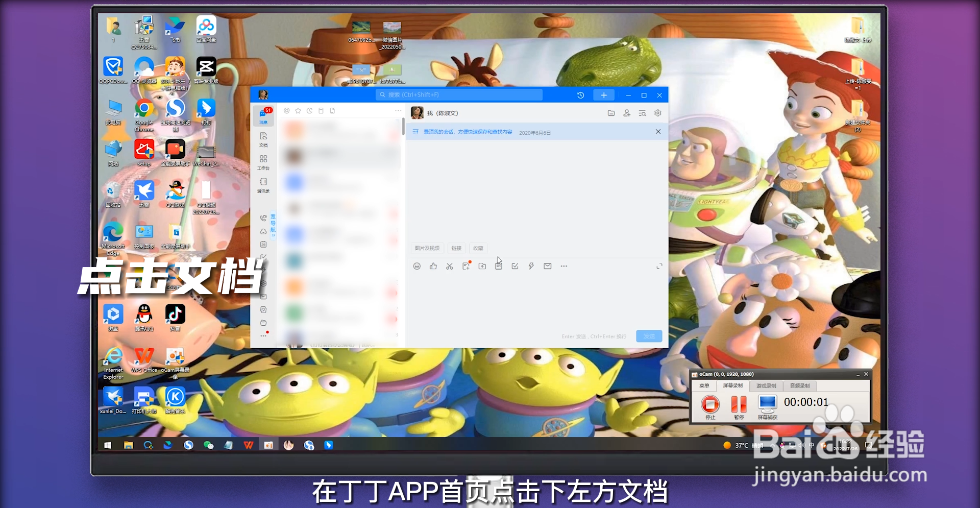Viewport: 980px width, 508px height.
Task: Open the 飞书 desktop shortcut
Action: point(175,29)
